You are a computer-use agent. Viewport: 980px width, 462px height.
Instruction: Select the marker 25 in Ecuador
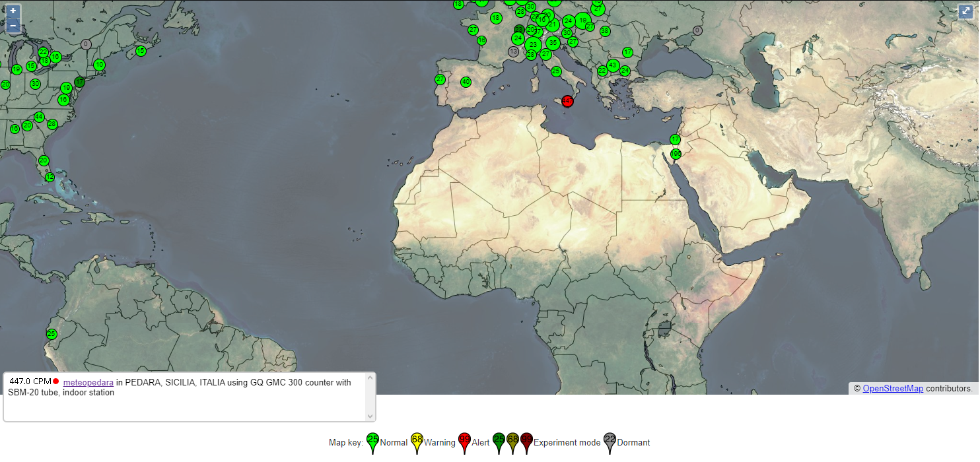[52, 334]
